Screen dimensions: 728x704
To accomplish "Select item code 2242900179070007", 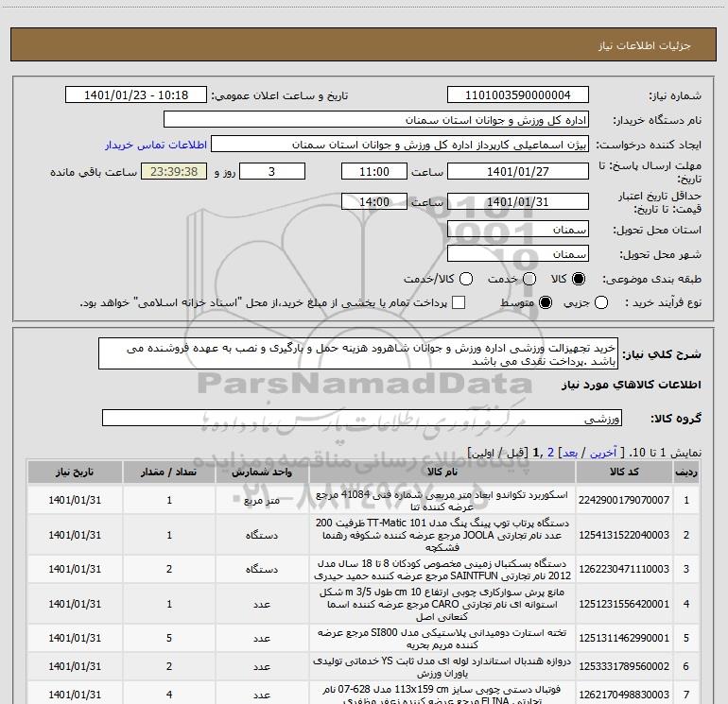I will (x=624, y=500).
